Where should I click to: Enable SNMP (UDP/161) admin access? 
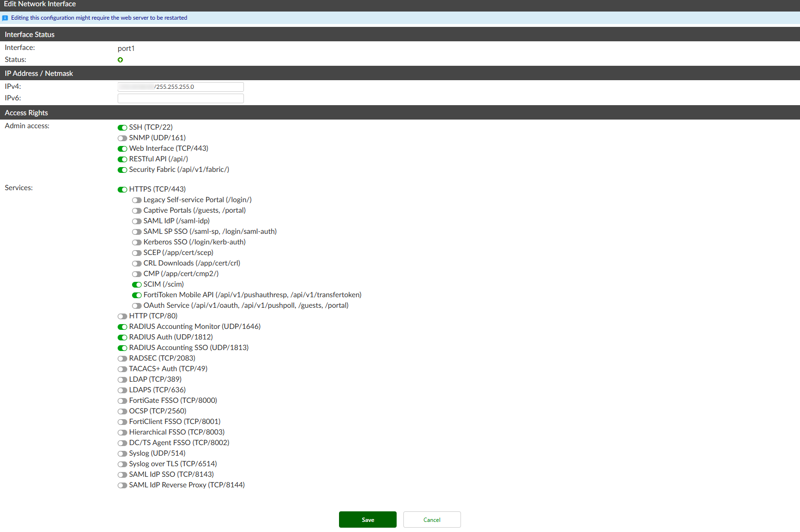click(122, 138)
